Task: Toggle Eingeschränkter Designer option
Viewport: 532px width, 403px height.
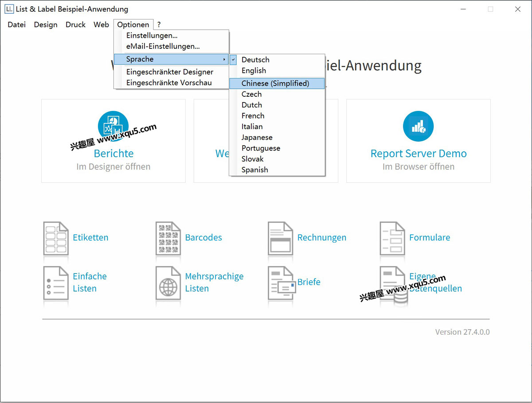Action: coord(171,72)
